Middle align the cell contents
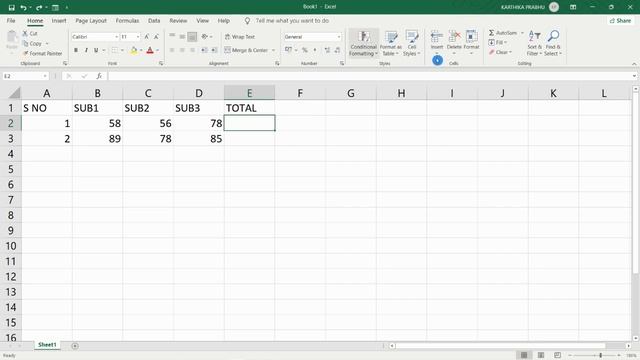Image resolution: width=640 pixels, height=360 pixels. (182, 37)
